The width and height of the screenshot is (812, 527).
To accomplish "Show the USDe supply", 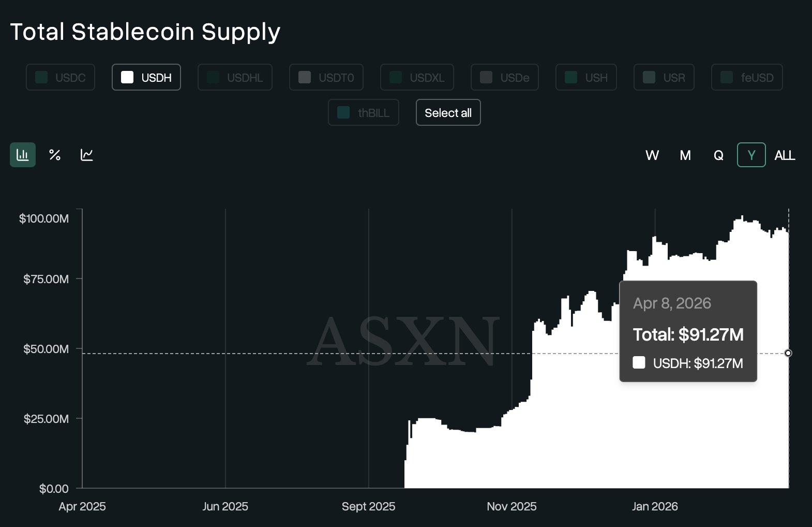I will click(505, 78).
